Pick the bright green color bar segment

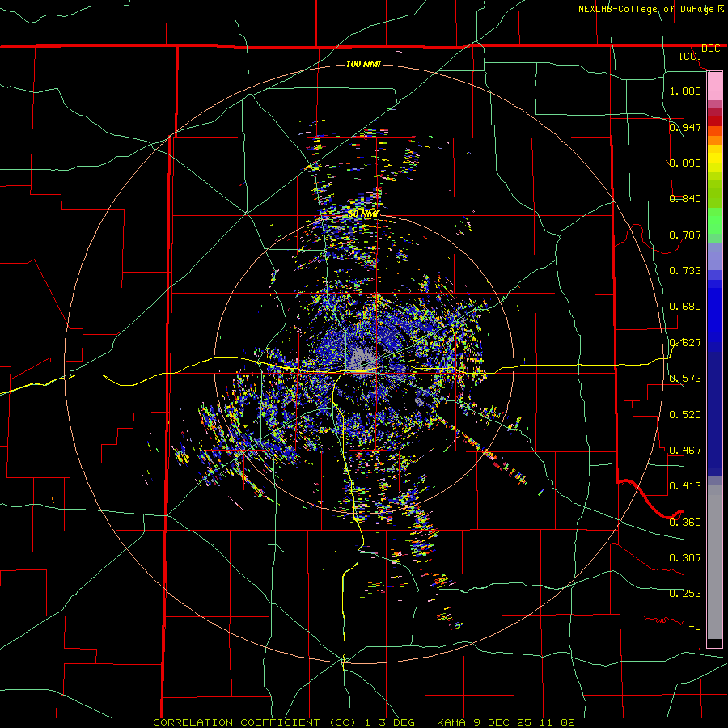click(714, 221)
